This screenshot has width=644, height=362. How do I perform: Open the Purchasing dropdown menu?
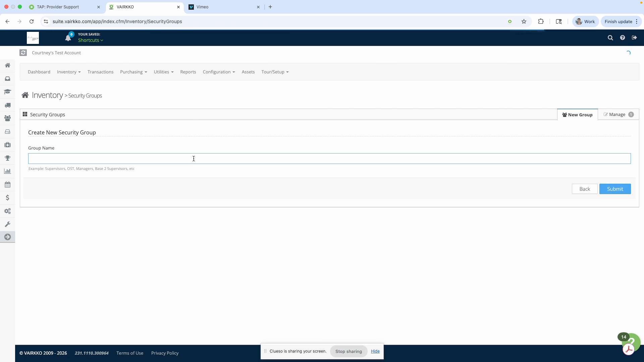pos(133,72)
